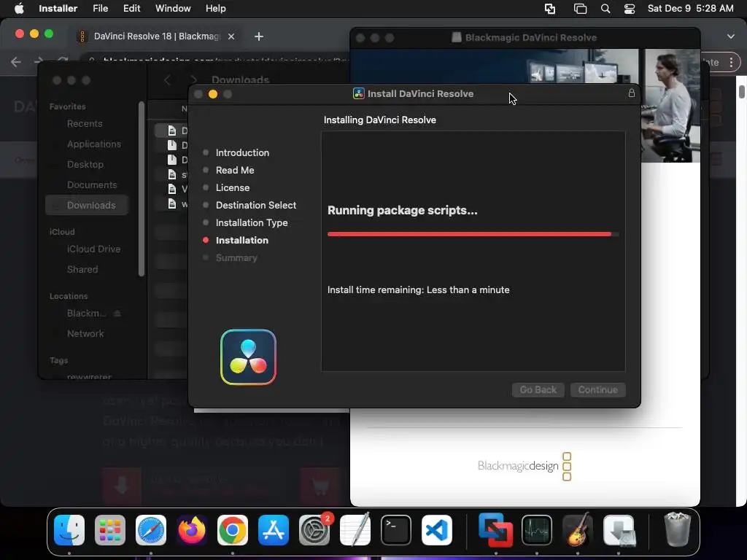
Task: Select Network in Finder sidebar
Action: click(85, 334)
